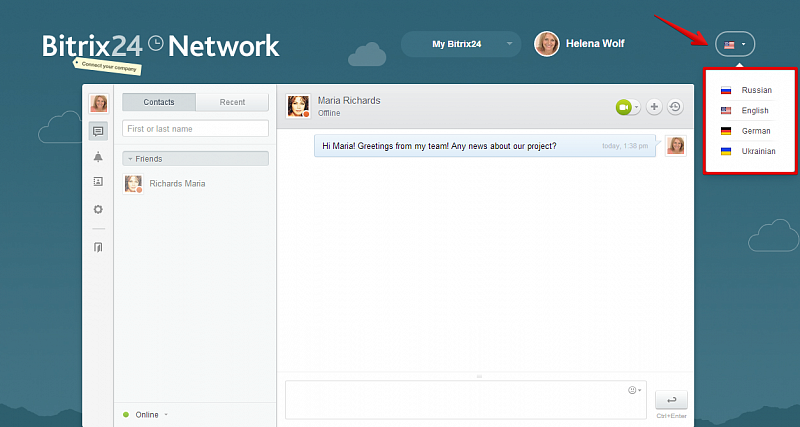Open the My Bitrix24 dropdown
This screenshot has width=800, height=427.
[x=461, y=44]
